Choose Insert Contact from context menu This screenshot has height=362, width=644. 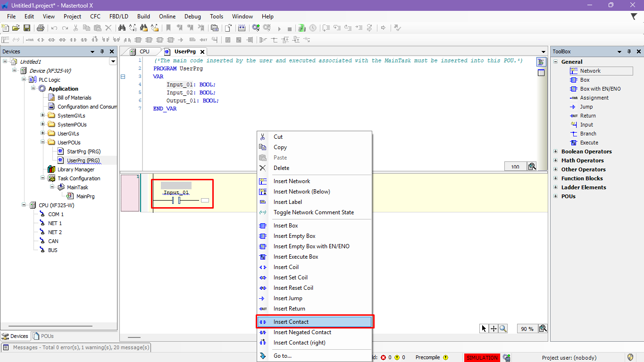coord(291,322)
